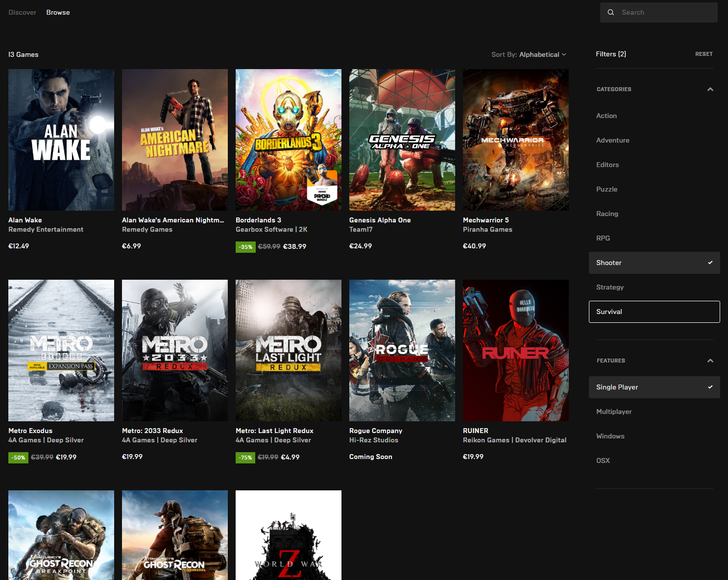The image size is (728, 580).
Task: Uncheck the Shooter category filter
Action: [x=655, y=263]
